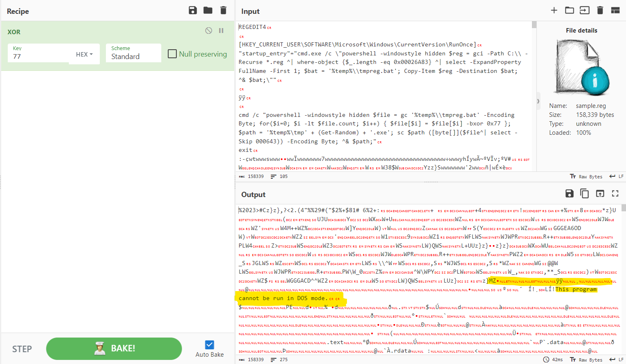The height and width of the screenshot is (364, 626).
Task: Save the recipe with the disk icon
Action: pyautogui.click(x=193, y=11)
